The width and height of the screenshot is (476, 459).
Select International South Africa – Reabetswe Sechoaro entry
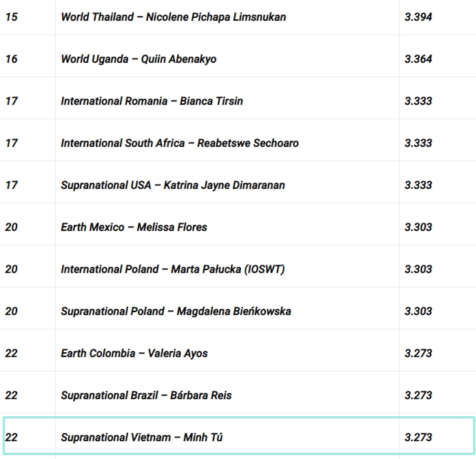pos(180,143)
